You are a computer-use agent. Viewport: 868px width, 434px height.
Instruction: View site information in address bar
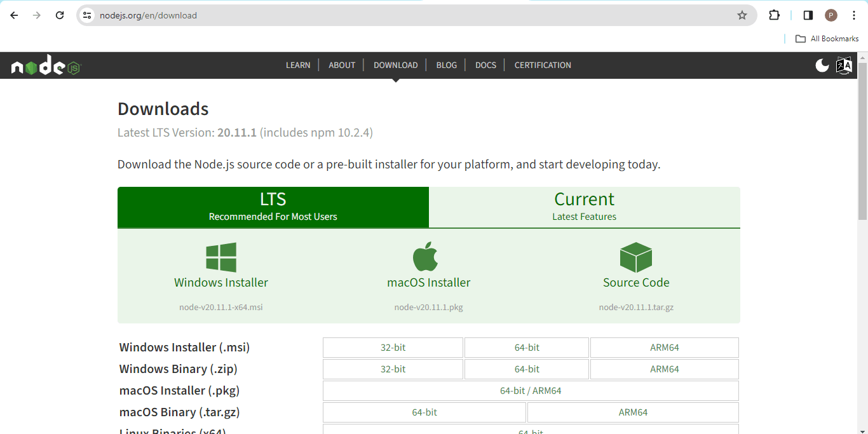click(88, 15)
